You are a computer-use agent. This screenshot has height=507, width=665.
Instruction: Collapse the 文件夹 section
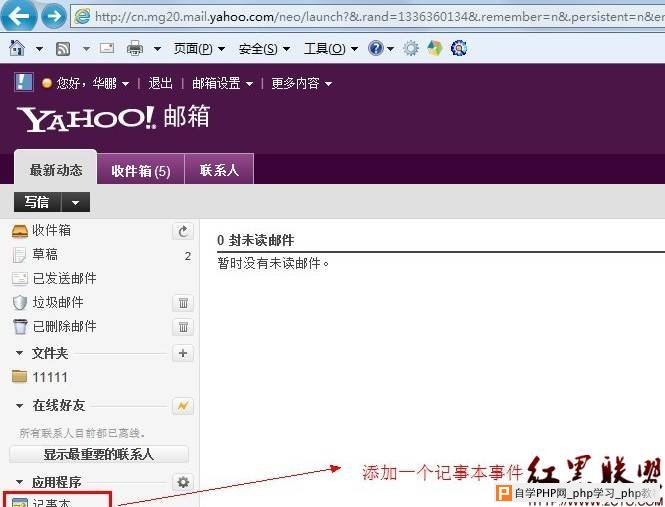point(19,353)
